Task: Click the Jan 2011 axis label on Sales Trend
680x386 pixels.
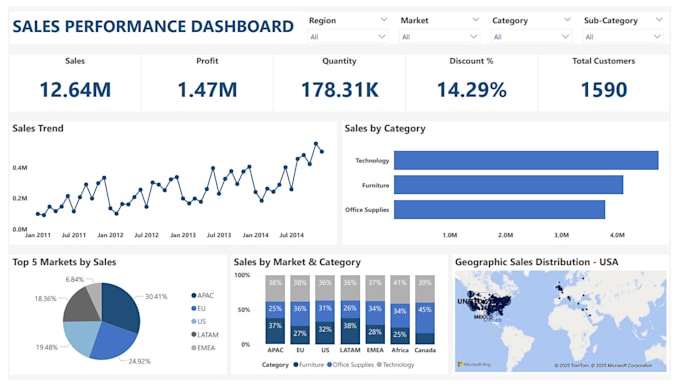Action: click(x=38, y=235)
